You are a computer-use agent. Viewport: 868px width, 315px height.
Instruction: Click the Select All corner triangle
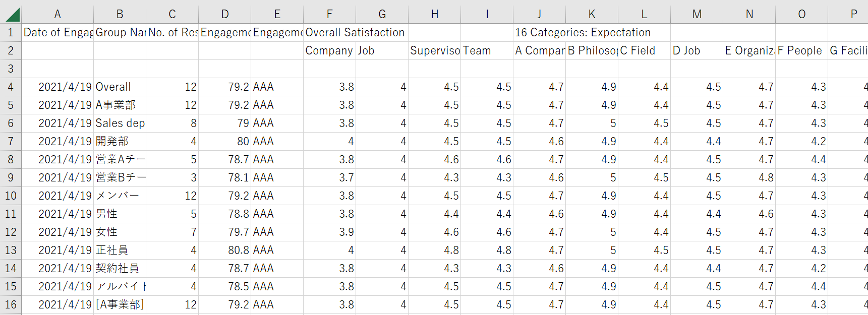pos(12,15)
